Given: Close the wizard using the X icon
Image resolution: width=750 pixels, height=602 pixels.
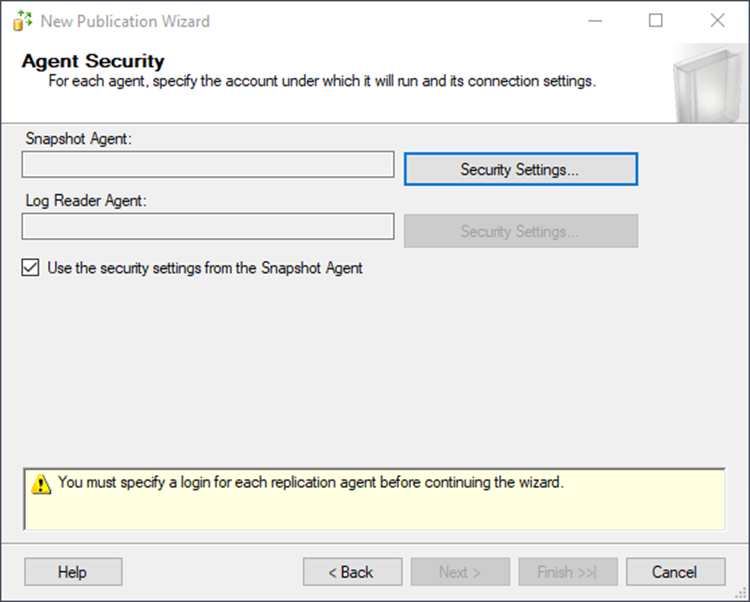Looking at the screenshot, I should point(717,21).
